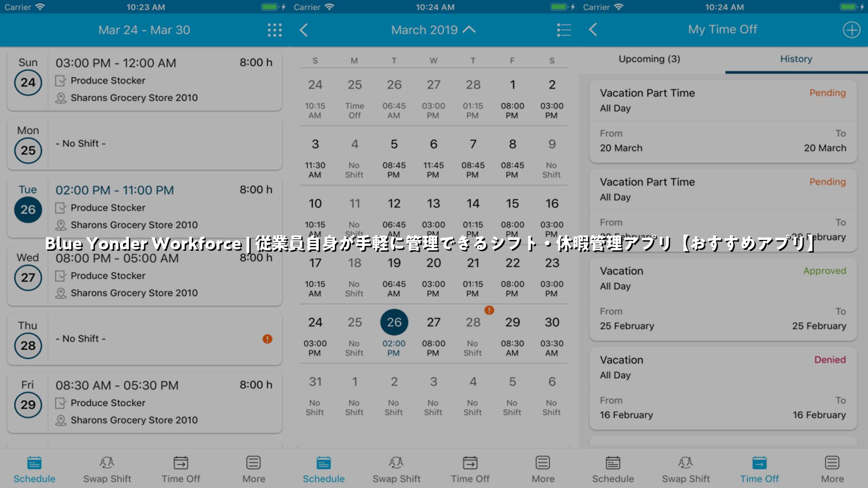Screen dimensions: 868x488
Task: Open the Vacation Part Time request for 20 March
Action: coord(723,122)
